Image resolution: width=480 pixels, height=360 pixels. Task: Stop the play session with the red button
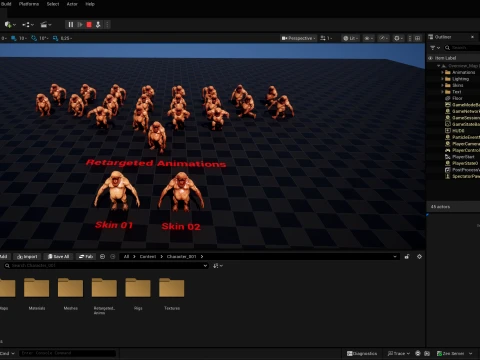click(89, 25)
